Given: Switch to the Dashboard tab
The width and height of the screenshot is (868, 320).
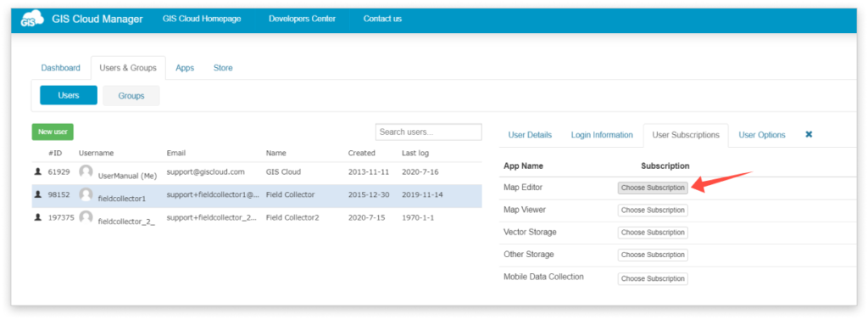Looking at the screenshot, I should point(60,68).
